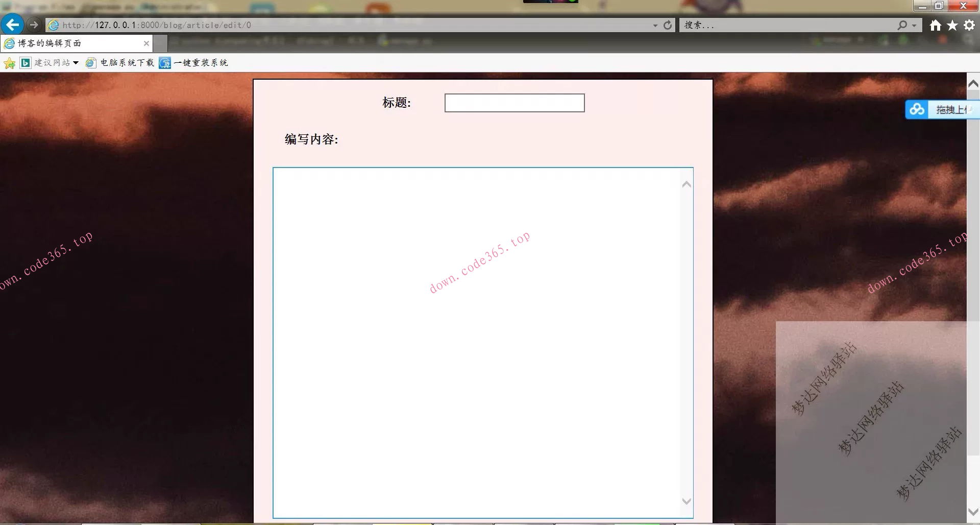Click the Home button

pyautogui.click(x=935, y=25)
